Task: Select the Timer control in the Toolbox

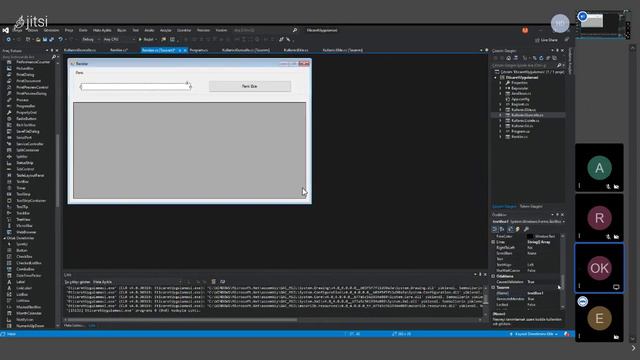Action: tap(21, 188)
